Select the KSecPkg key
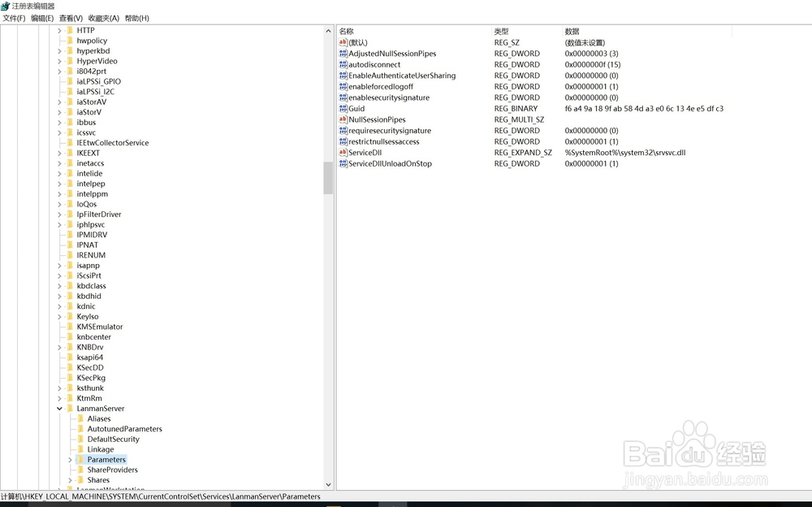Screen dimensions: 812x507 (x=91, y=378)
